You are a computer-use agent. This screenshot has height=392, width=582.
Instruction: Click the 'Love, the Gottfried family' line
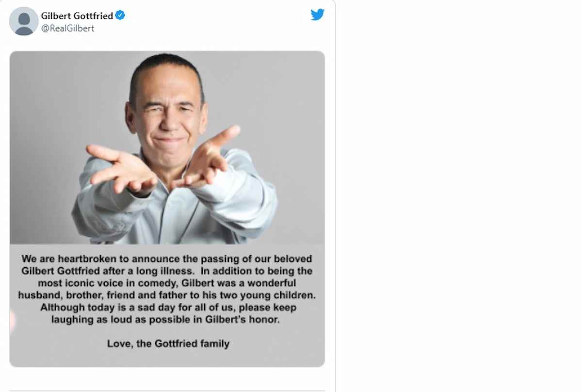(168, 343)
